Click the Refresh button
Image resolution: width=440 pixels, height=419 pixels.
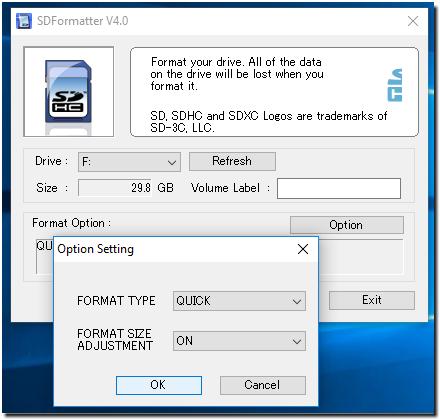tap(232, 161)
